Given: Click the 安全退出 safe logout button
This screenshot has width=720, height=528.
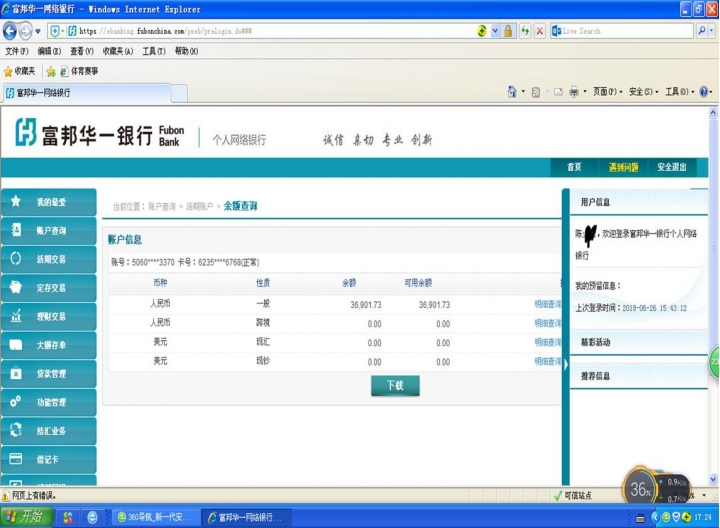Looking at the screenshot, I should click(x=671, y=167).
